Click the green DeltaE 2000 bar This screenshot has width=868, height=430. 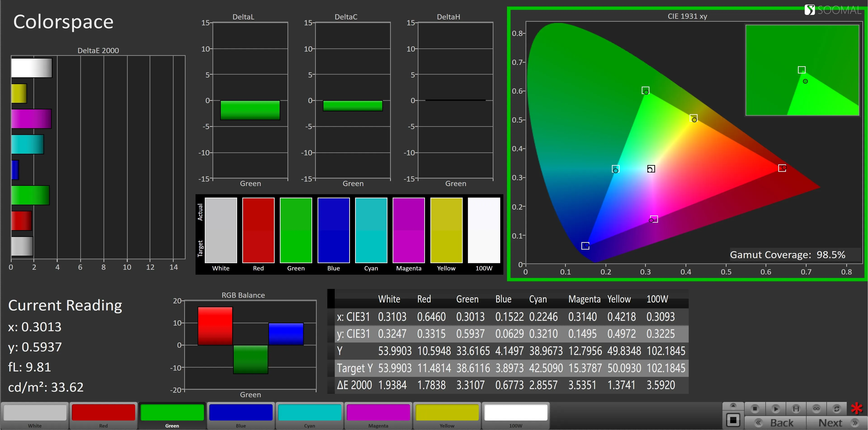(30, 195)
